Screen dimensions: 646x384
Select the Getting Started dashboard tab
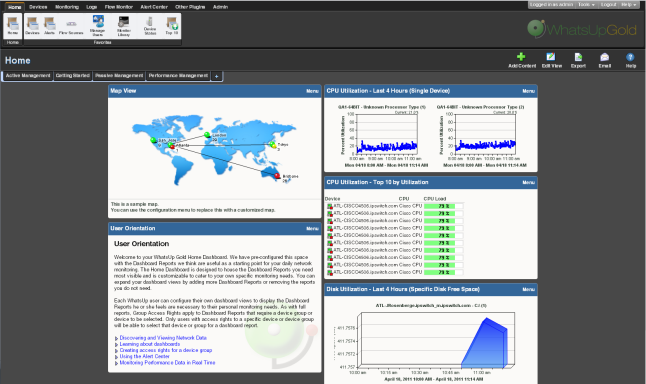[73, 76]
